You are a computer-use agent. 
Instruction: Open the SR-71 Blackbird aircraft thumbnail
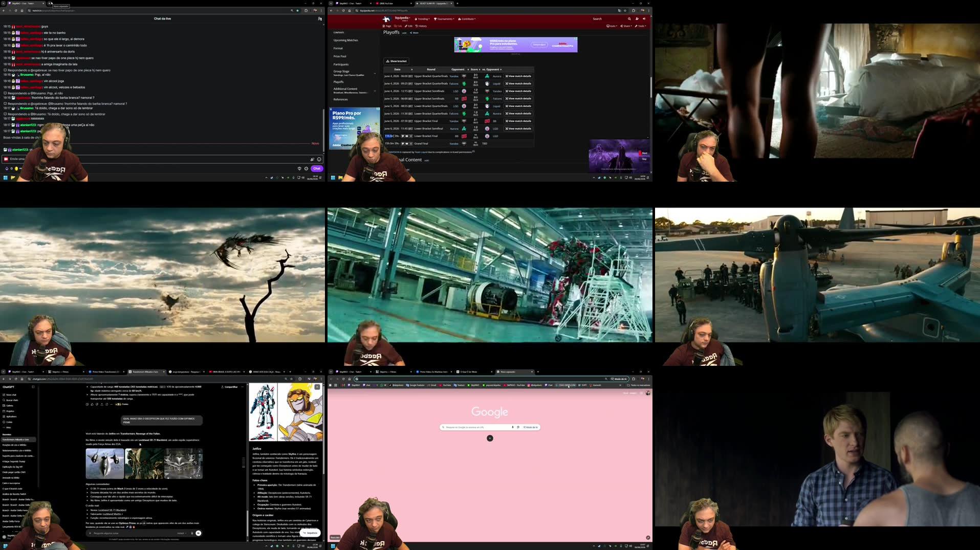point(104,464)
